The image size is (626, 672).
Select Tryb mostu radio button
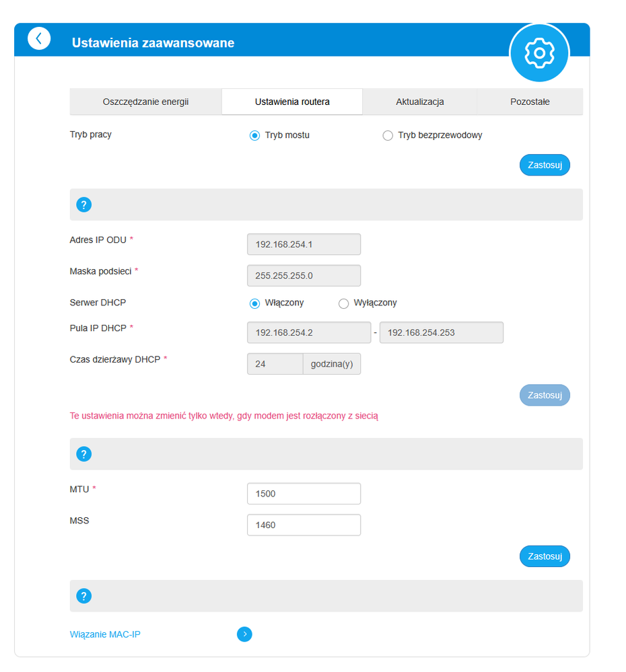pos(254,135)
